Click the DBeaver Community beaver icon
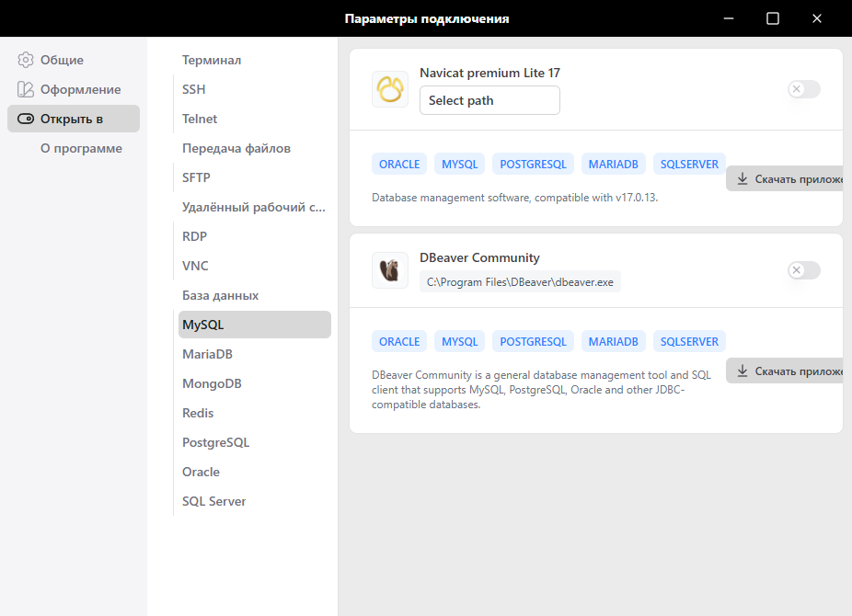The height and width of the screenshot is (616, 852). 389,269
